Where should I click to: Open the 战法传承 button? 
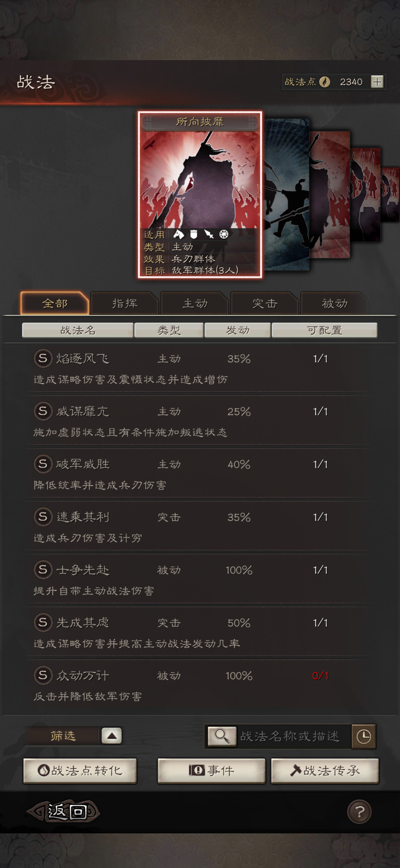tap(325, 771)
